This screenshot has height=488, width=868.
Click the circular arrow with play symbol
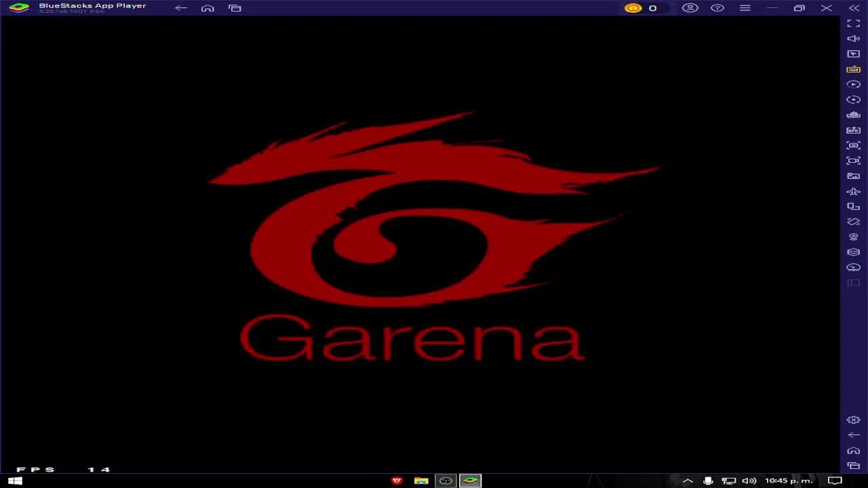coord(853,84)
